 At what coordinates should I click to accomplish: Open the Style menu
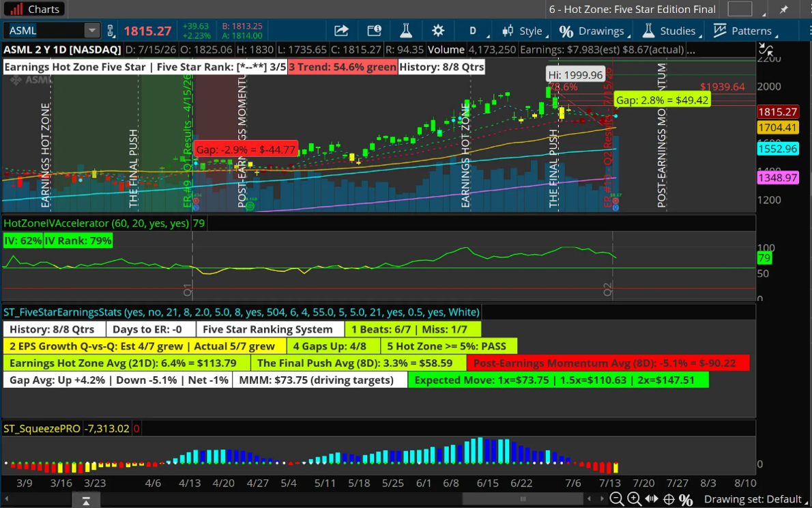click(x=525, y=31)
